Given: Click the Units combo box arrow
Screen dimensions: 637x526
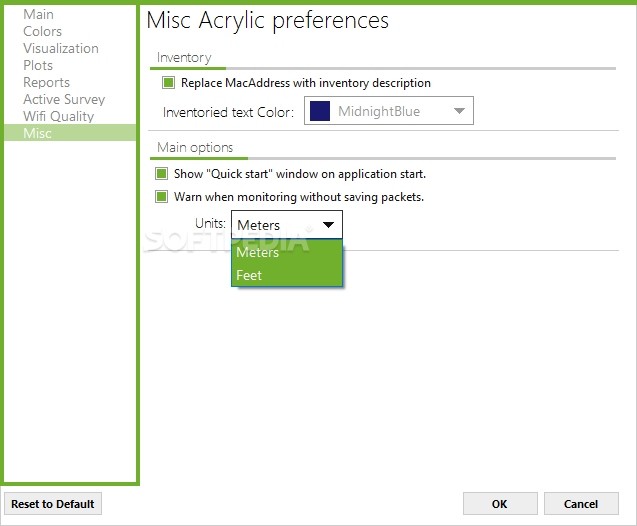Looking at the screenshot, I should click(328, 225).
